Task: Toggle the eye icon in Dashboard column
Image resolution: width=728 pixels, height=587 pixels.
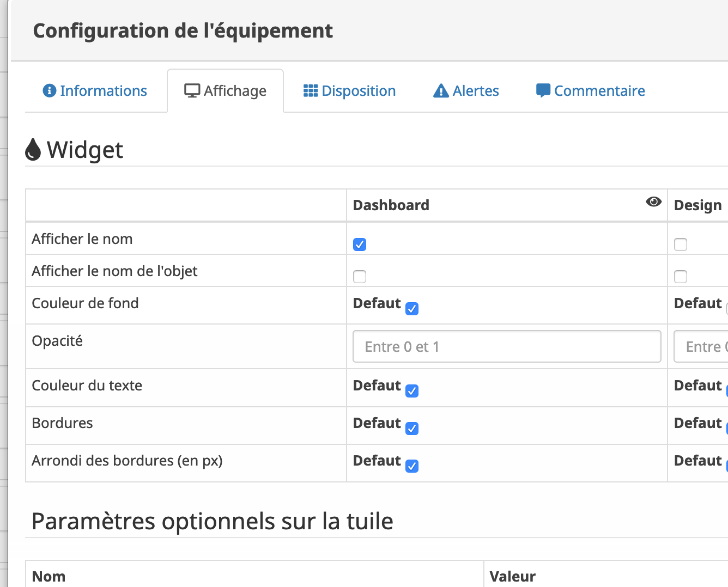Action: pyautogui.click(x=653, y=201)
